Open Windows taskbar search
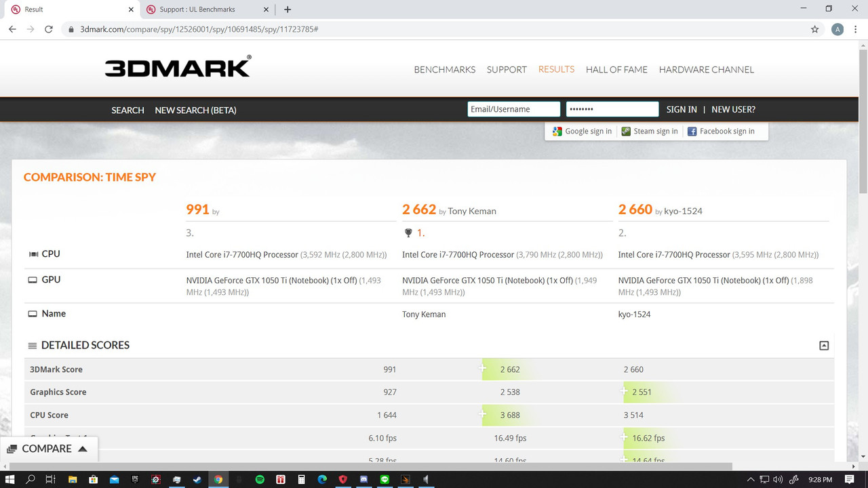The width and height of the screenshot is (868, 488). coord(31,479)
